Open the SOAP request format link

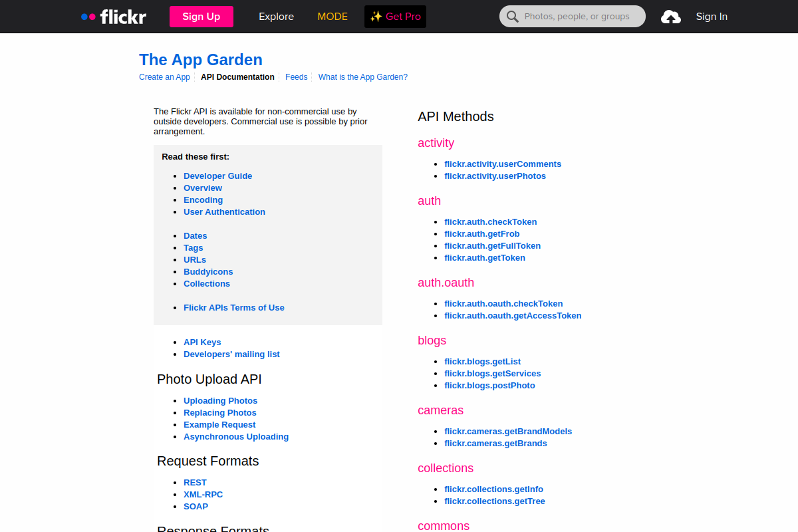point(196,507)
